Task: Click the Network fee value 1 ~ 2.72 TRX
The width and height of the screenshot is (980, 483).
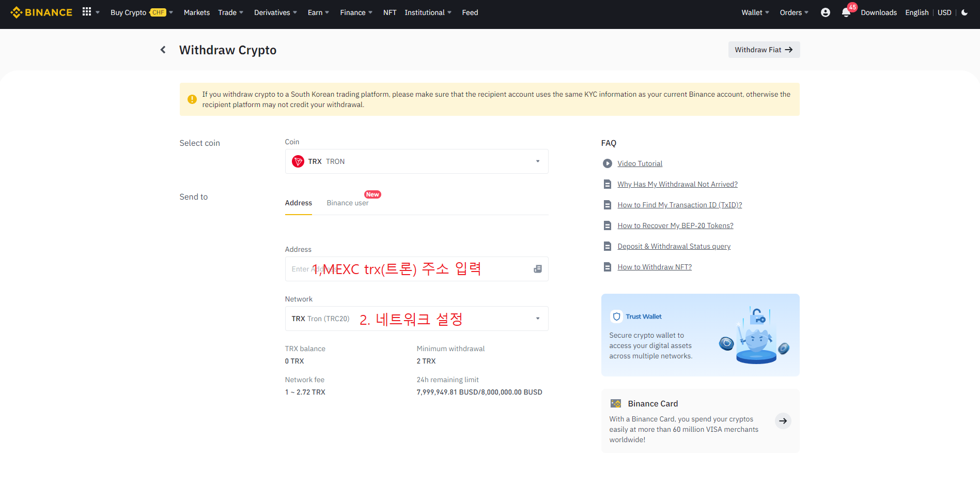Action: point(305,392)
